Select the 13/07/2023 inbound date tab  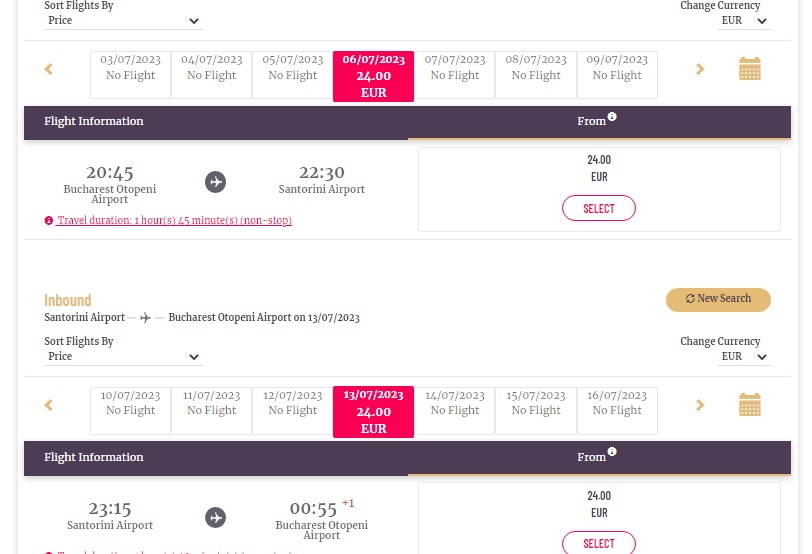point(373,412)
